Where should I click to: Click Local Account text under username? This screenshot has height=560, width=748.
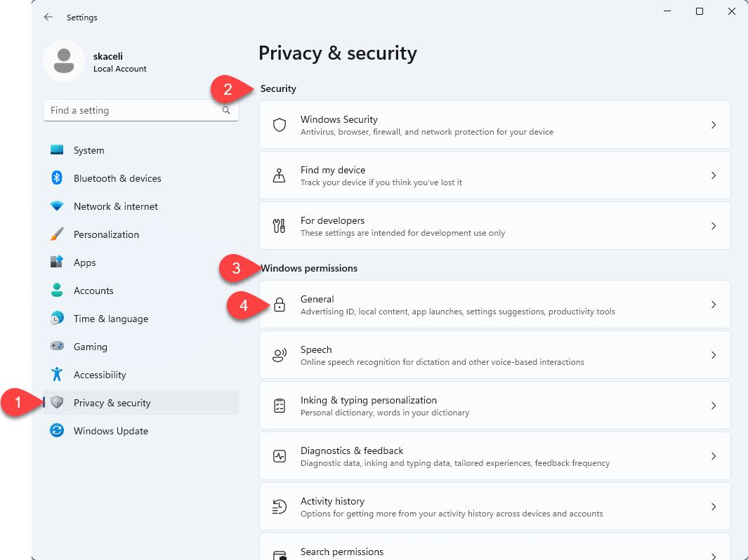[x=119, y=69]
